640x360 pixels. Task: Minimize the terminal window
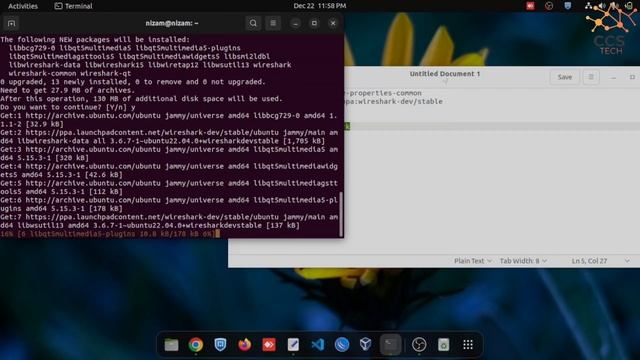pyautogui.click(x=295, y=23)
